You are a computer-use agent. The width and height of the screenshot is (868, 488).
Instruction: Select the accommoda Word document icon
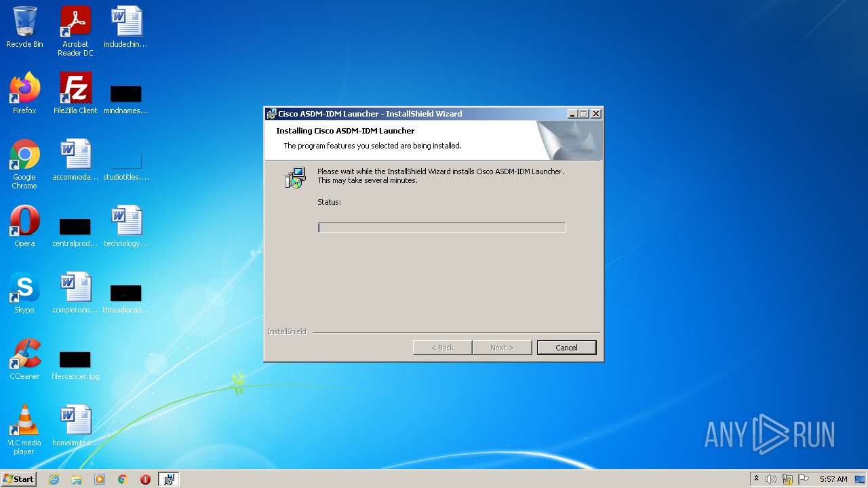coord(75,160)
